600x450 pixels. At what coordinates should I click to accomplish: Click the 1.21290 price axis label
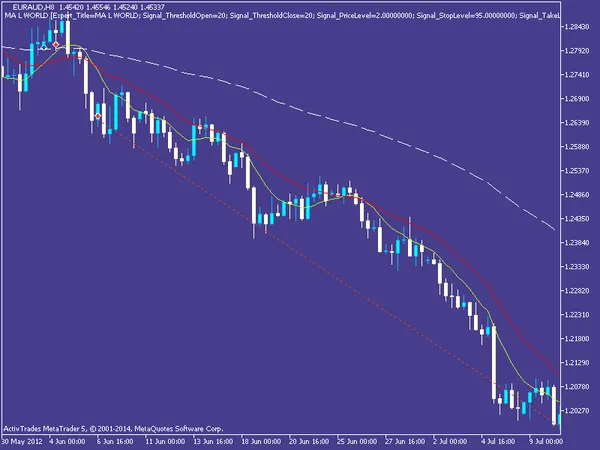577,363
